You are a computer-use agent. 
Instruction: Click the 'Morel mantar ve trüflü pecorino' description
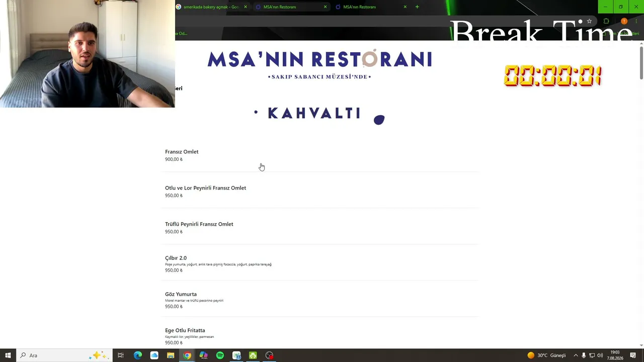pyautogui.click(x=194, y=301)
